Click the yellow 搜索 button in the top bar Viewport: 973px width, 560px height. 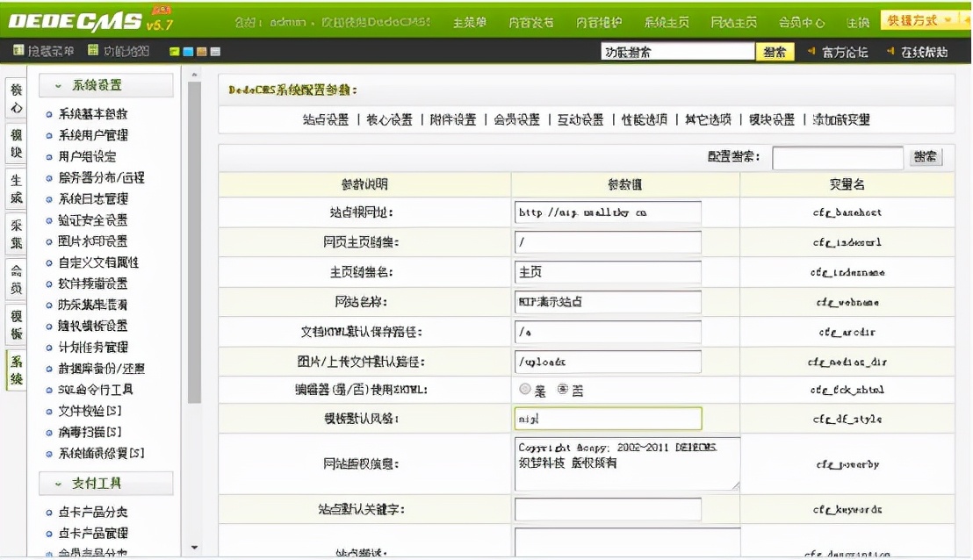pyautogui.click(x=775, y=52)
